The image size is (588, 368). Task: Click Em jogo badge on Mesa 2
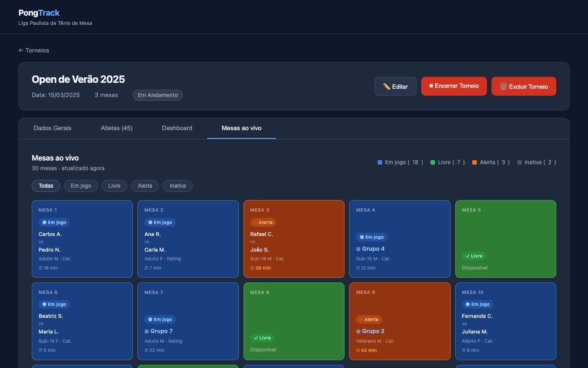(160, 222)
